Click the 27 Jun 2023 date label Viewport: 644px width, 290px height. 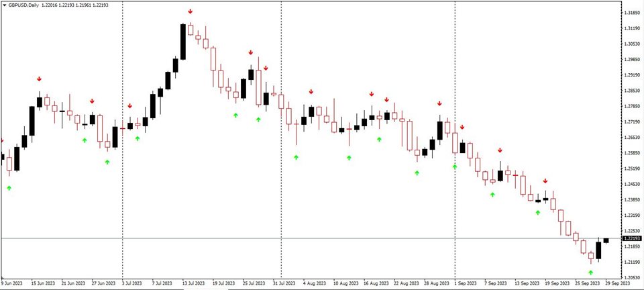(x=103, y=283)
